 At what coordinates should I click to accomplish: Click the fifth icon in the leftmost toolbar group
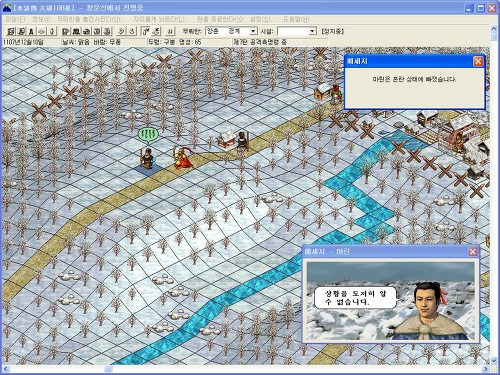point(52,31)
